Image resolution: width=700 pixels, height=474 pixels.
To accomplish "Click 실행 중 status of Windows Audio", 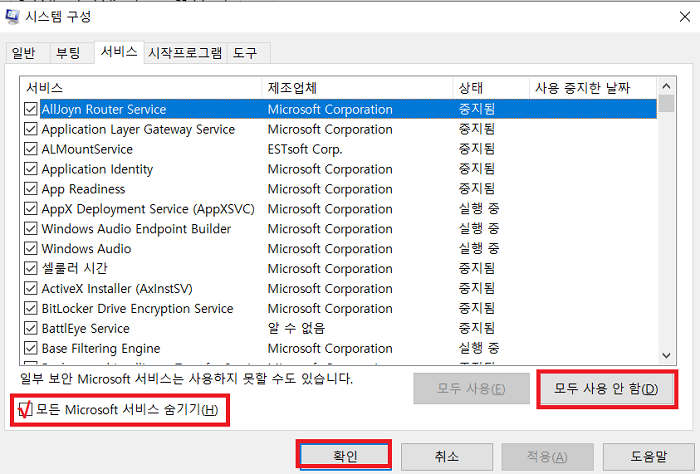I will click(x=479, y=249).
